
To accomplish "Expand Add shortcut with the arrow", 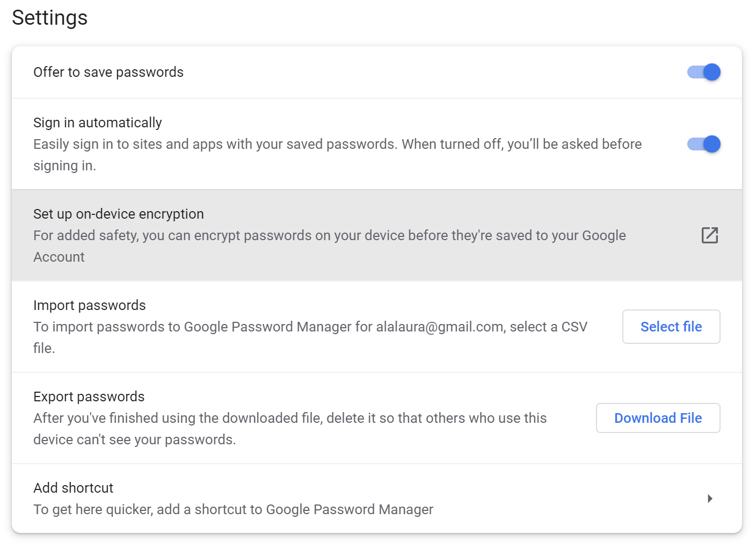I will (x=710, y=499).
